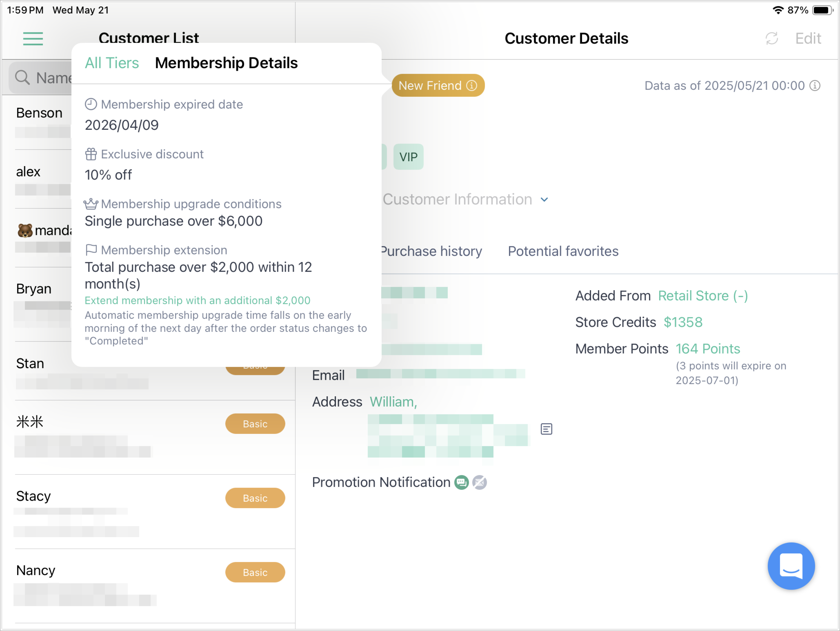Click the Name search field
Screen dimensions: 840x631
coord(40,78)
